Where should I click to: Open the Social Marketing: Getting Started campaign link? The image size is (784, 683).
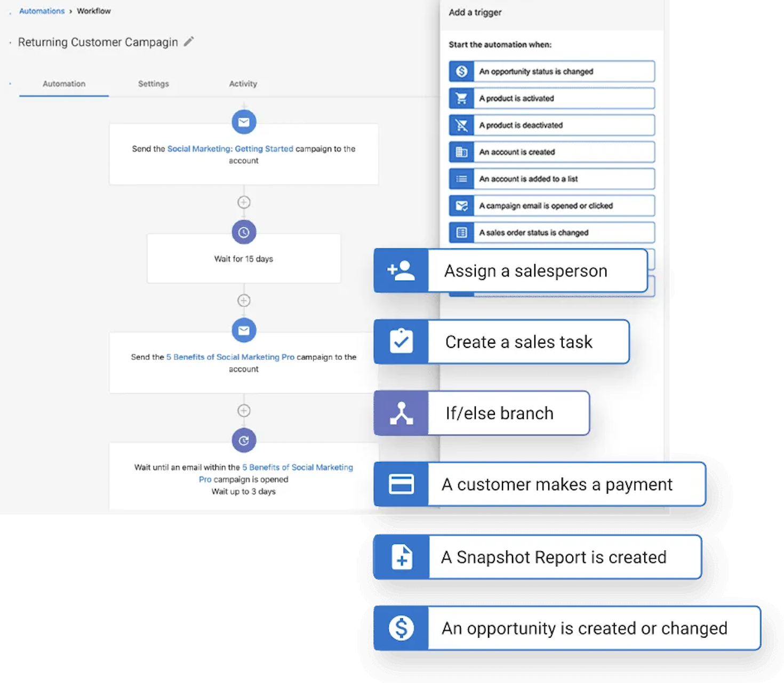(x=230, y=149)
